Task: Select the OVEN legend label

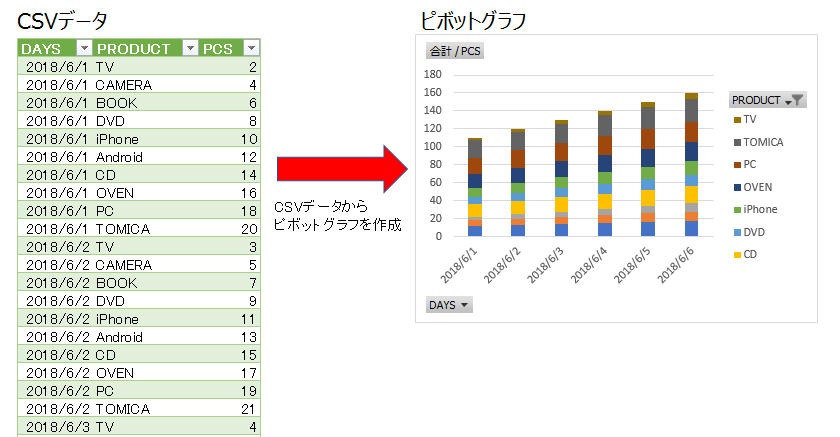Action: tap(758, 187)
